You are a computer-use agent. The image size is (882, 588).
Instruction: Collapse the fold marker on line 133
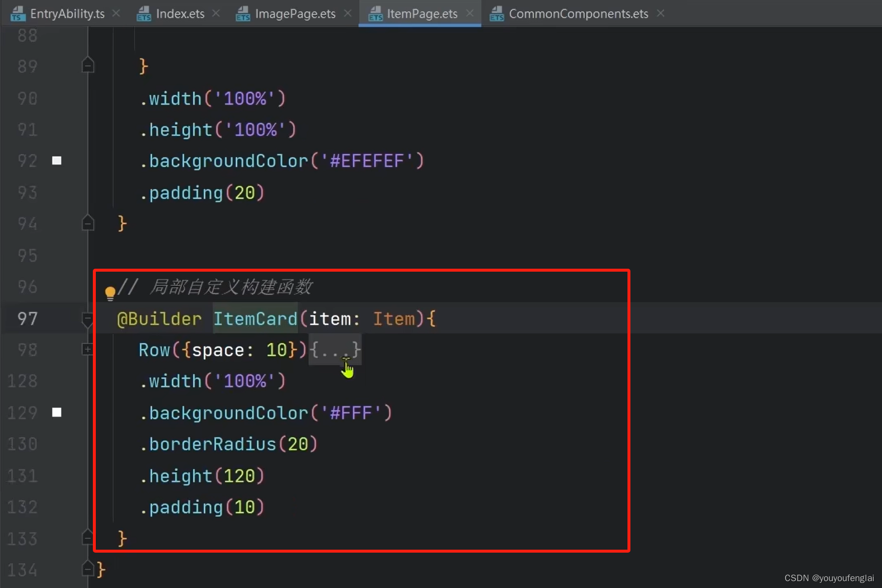click(87, 538)
